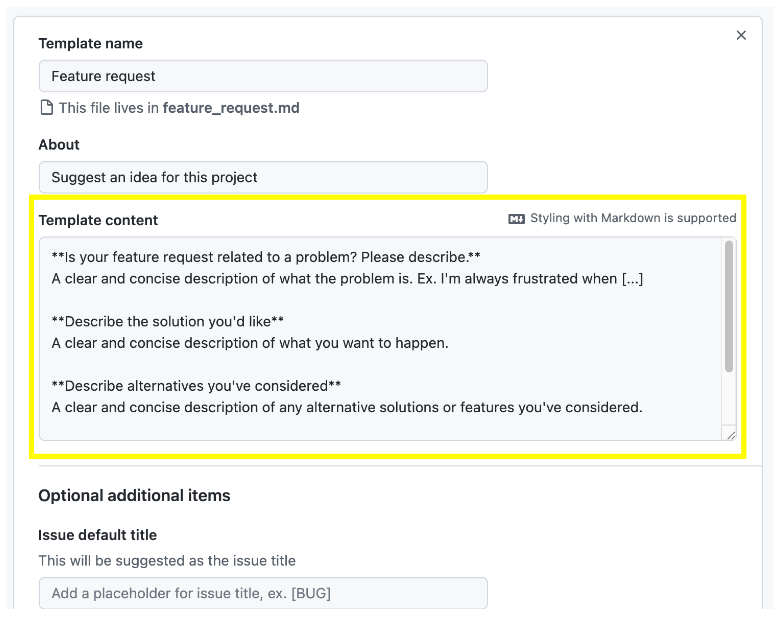Click the Markdown logo icon
This screenshot has height=622, width=781.
pyautogui.click(x=516, y=219)
